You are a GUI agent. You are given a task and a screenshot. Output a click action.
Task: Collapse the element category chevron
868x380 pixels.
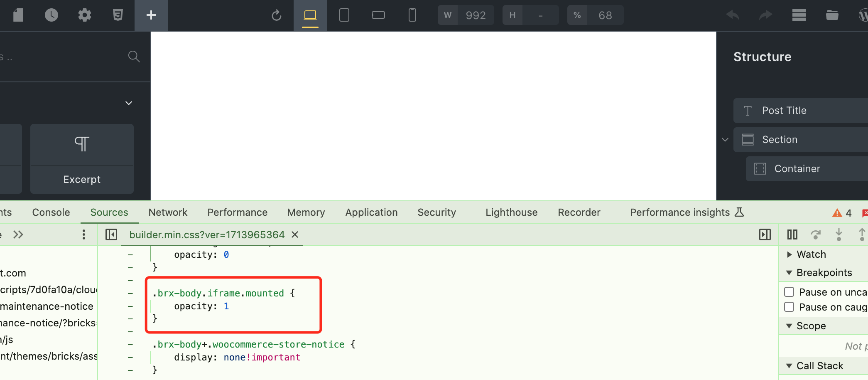pyautogui.click(x=129, y=103)
